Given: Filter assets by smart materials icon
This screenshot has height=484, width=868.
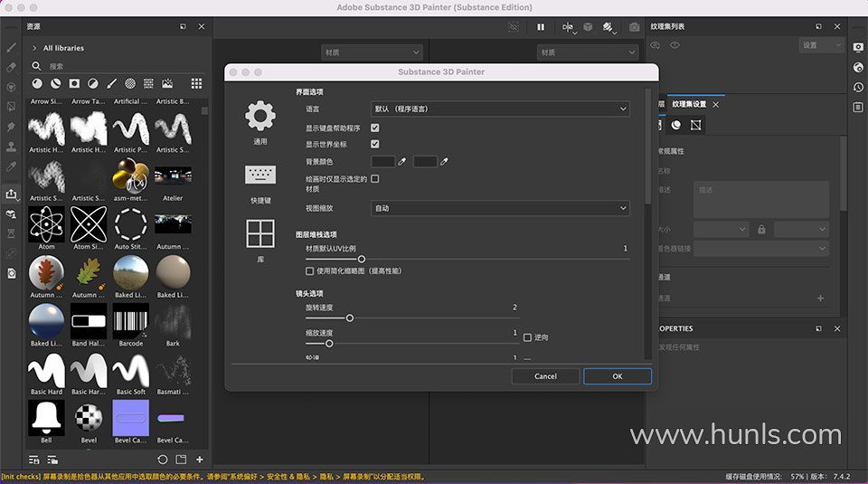Looking at the screenshot, I should tap(56, 83).
